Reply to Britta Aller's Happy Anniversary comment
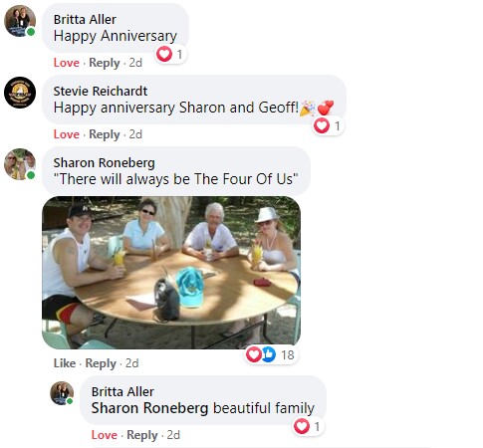 point(105,63)
